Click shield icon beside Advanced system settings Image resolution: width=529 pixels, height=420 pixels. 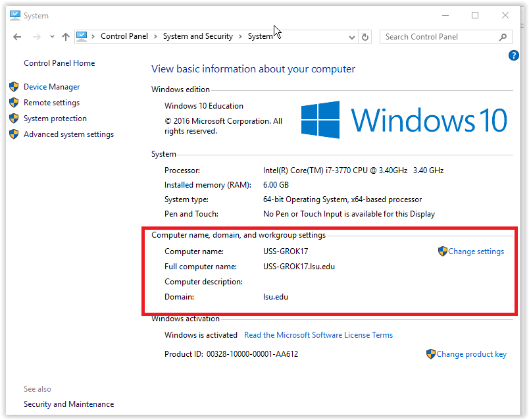(14, 134)
